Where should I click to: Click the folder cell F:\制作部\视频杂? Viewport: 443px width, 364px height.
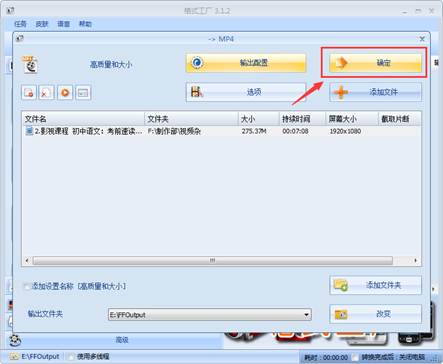(x=174, y=131)
